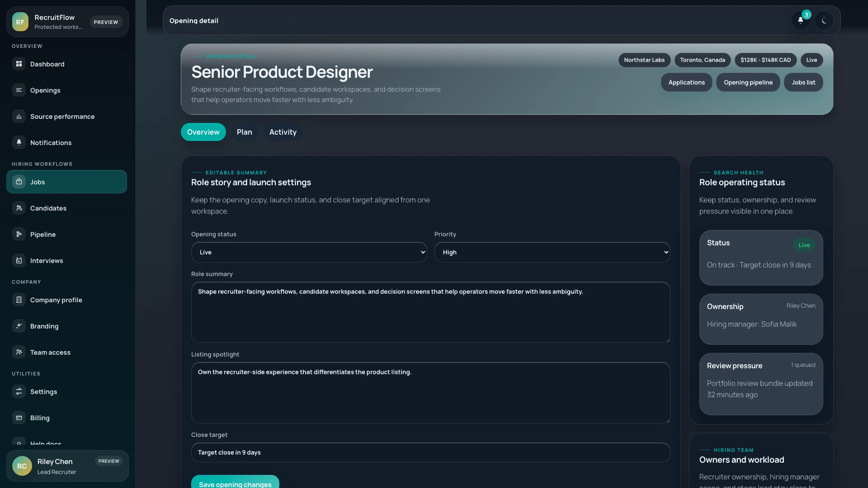This screenshot has width=868, height=488.
Task: Click 'On track · Target close in 9 days'
Action: click(759, 265)
